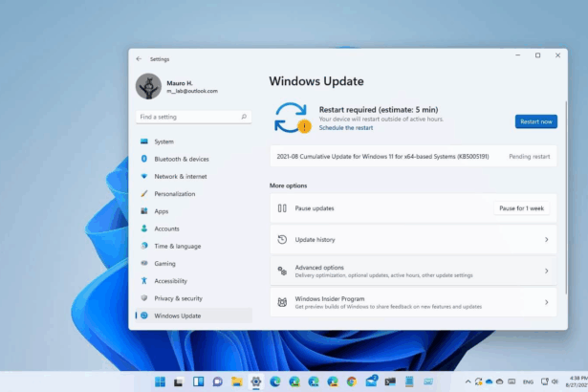Image resolution: width=588 pixels, height=392 pixels.
Task: Open Chat from the taskbar
Action: (x=217, y=381)
